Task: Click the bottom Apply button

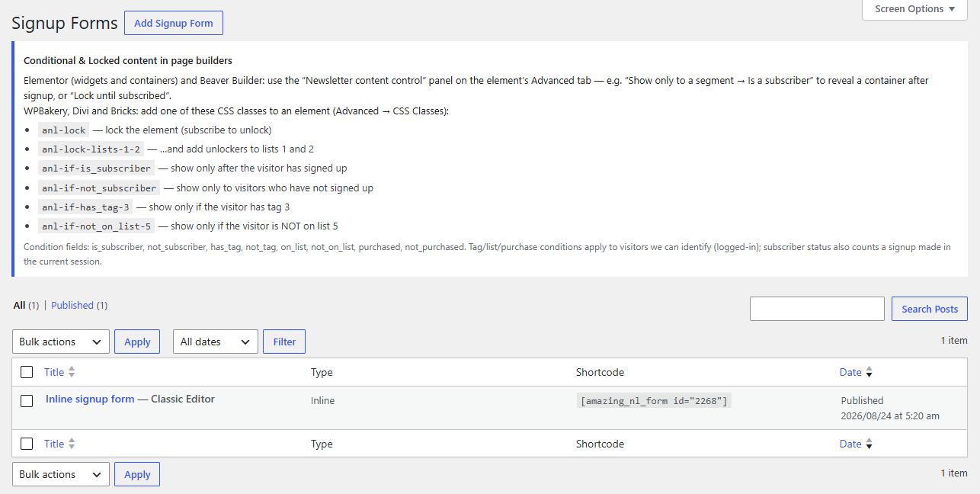Action: (x=137, y=474)
